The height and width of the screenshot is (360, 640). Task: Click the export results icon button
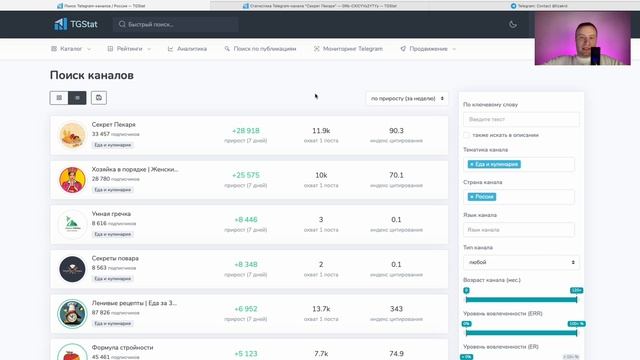point(99,98)
